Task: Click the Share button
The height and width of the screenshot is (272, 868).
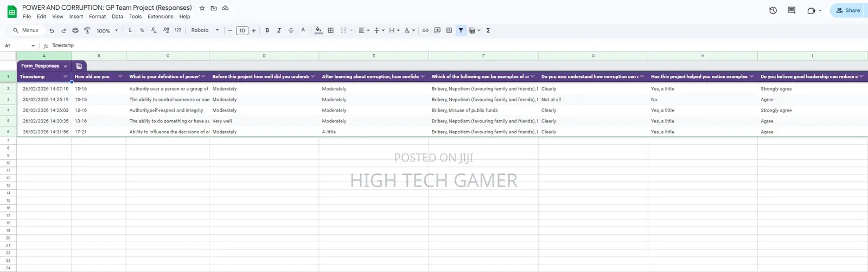Action: point(848,10)
